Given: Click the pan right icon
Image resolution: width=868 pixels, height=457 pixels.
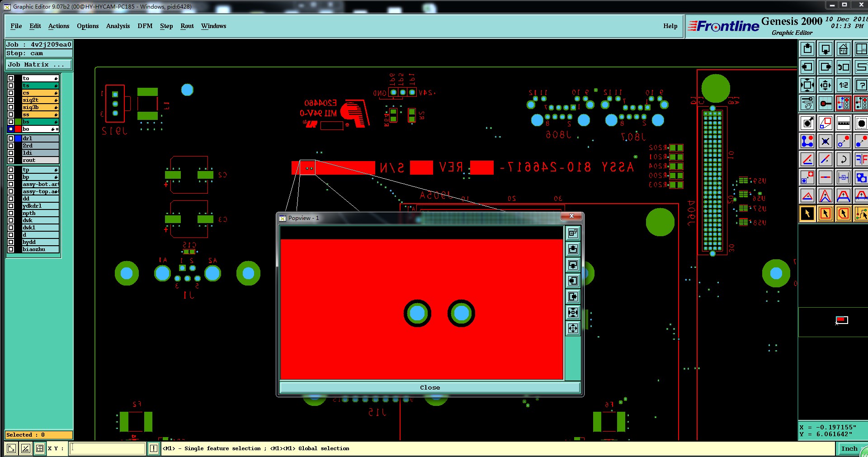Looking at the screenshot, I should click(826, 67).
